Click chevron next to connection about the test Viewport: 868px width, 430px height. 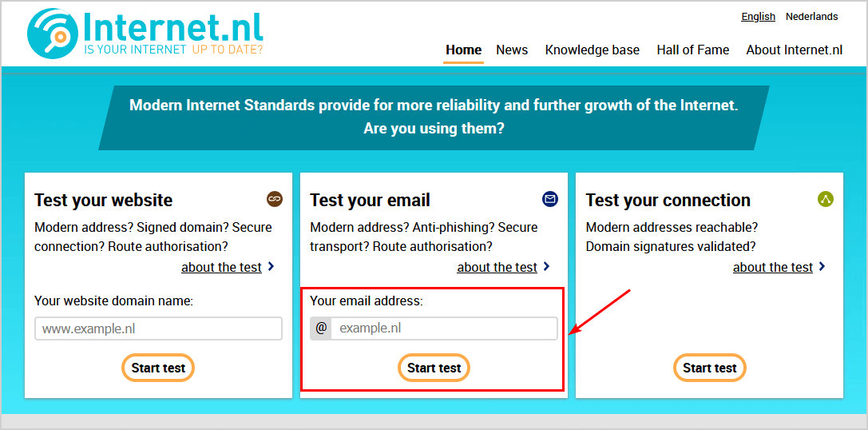pyautogui.click(x=822, y=267)
